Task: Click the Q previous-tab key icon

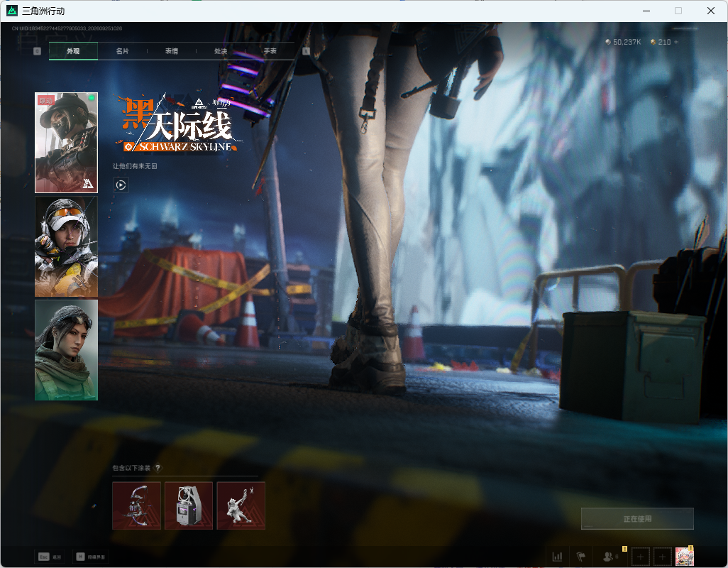Action: 37,51
